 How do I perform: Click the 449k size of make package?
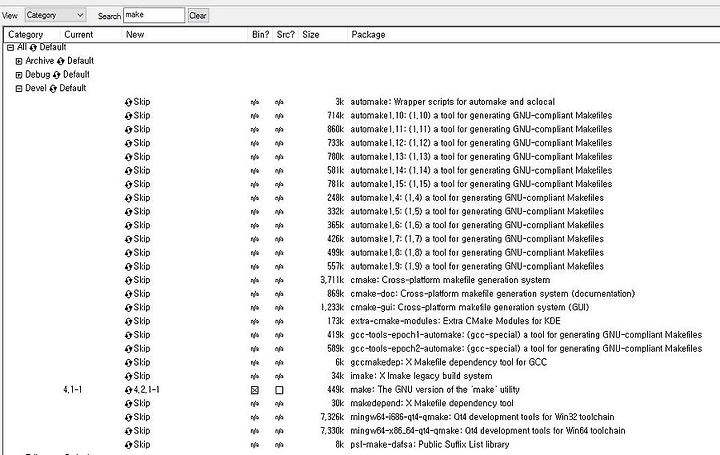point(335,390)
